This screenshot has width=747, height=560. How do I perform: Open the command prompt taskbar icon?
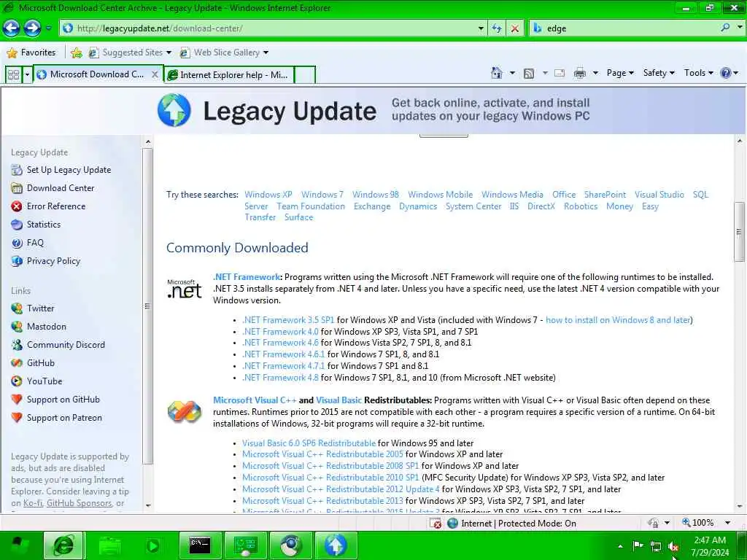tap(200, 545)
